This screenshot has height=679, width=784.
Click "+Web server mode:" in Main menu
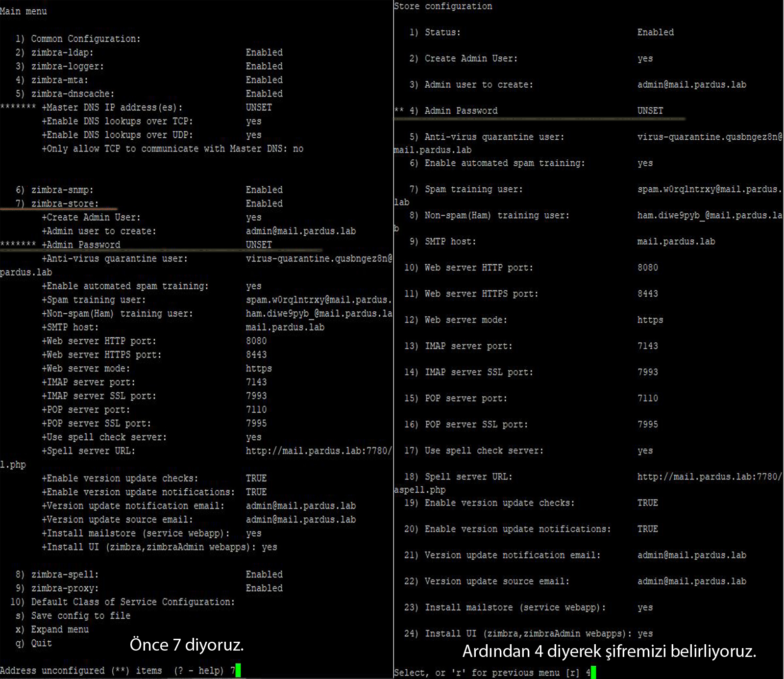[86, 368]
